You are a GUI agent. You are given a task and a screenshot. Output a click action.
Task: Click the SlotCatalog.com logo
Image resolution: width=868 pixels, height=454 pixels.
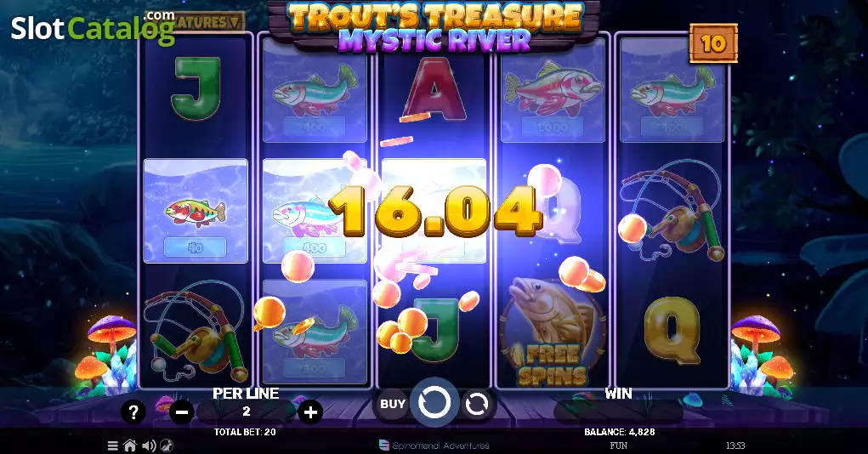point(93,27)
